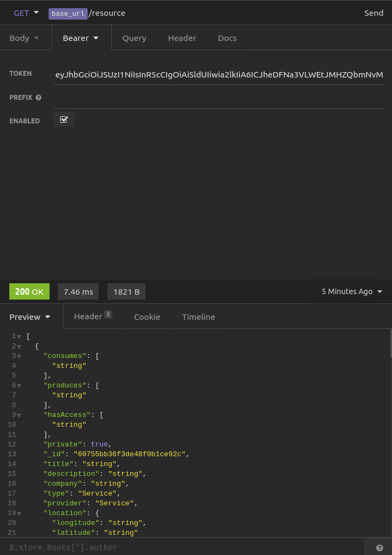Collapse the "produces" array fold arrow
Viewport: 392px width, 555px height.
click(19, 385)
